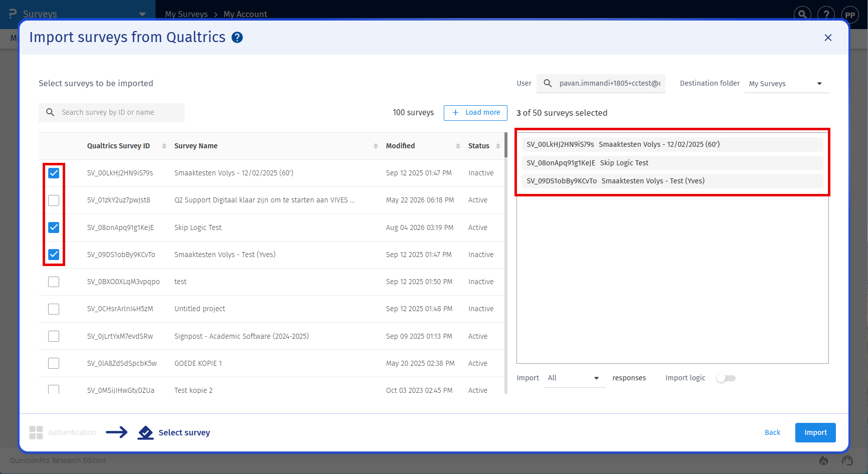Screen dimensions: 868x474
Task: Click the Select survey step icon
Action: 145,432
